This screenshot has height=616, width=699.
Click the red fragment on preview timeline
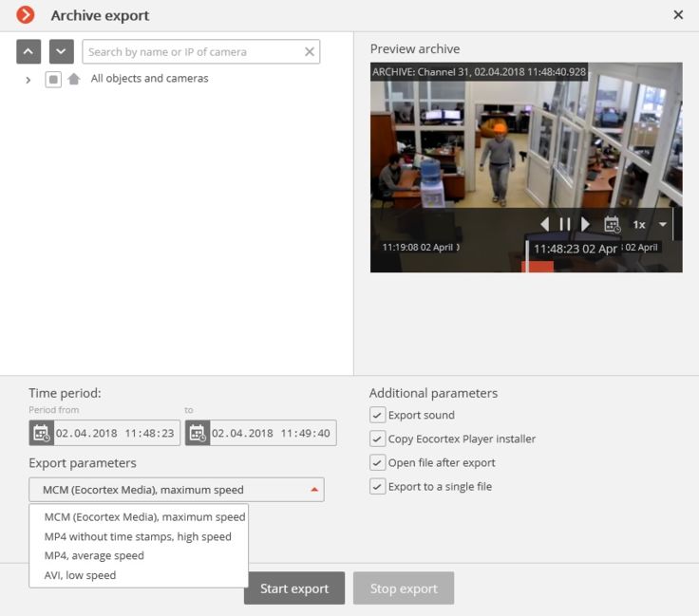pyautogui.click(x=538, y=267)
